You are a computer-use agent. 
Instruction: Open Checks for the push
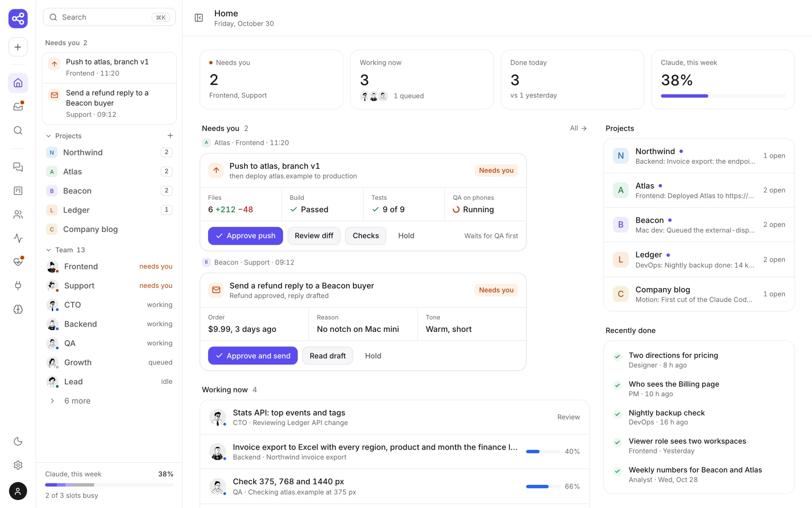(x=365, y=236)
